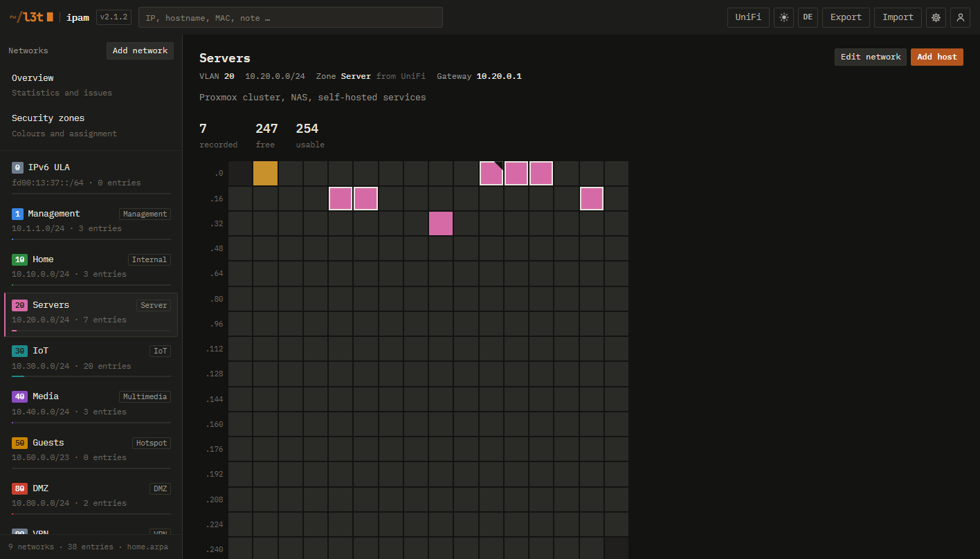The image size is (980, 559).
Task: Select the Guests network entry
Action: click(x=91, y=451)
